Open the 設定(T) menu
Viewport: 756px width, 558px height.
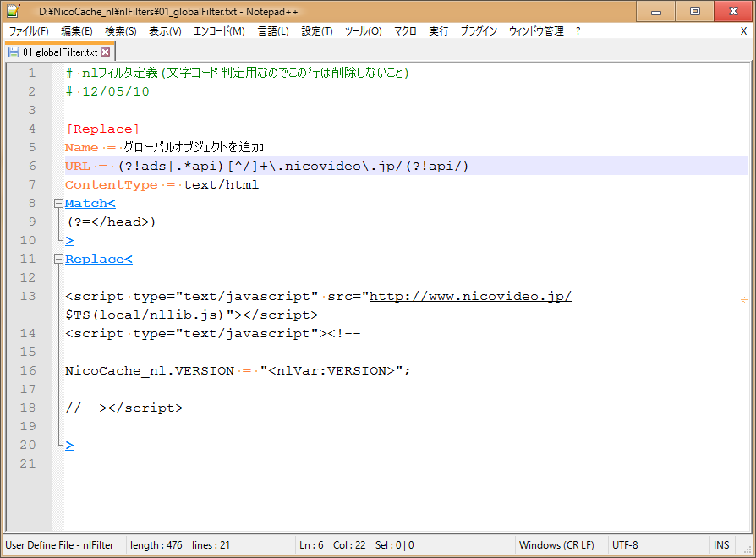pos(317,31)
